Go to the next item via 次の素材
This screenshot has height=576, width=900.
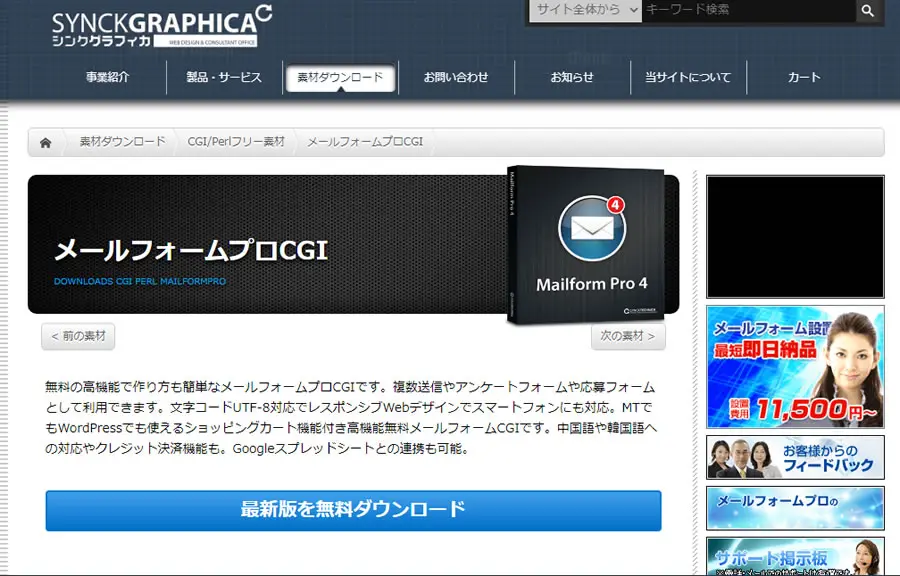(628, 336)
